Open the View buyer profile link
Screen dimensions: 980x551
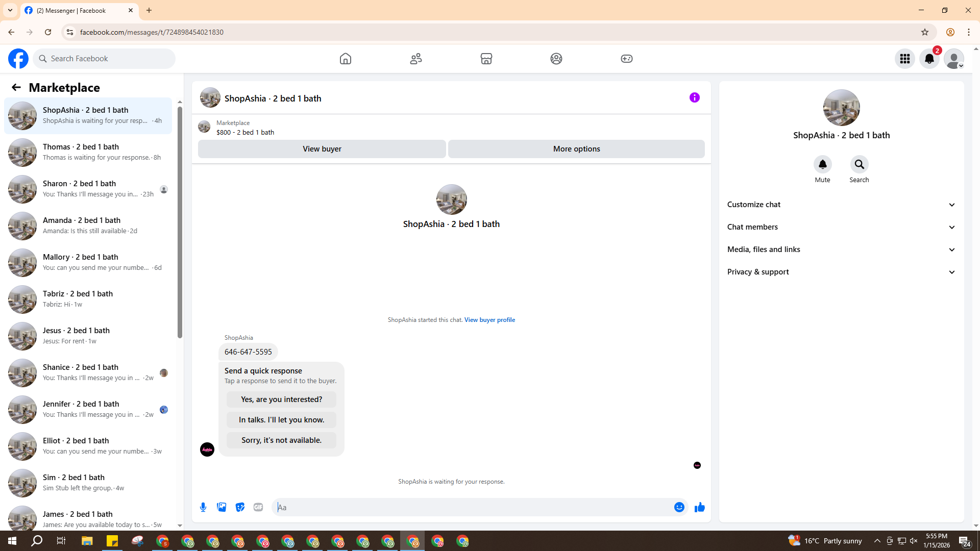(x=489, y=320)
